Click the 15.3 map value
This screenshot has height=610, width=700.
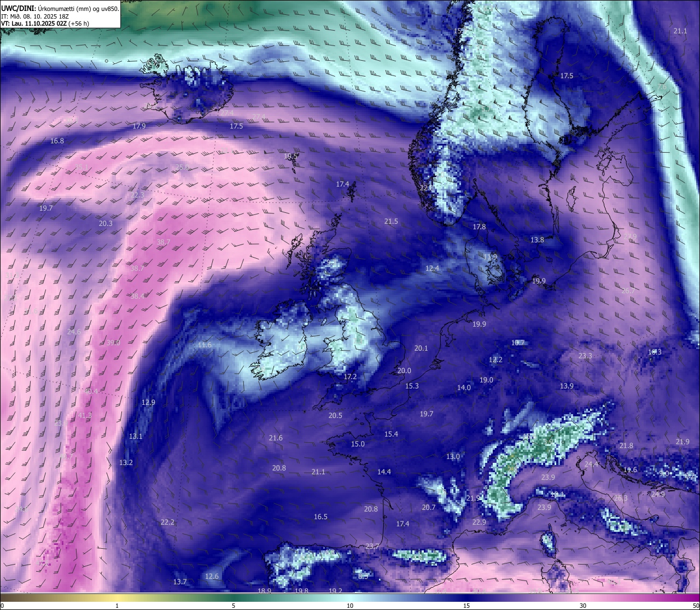412,386
